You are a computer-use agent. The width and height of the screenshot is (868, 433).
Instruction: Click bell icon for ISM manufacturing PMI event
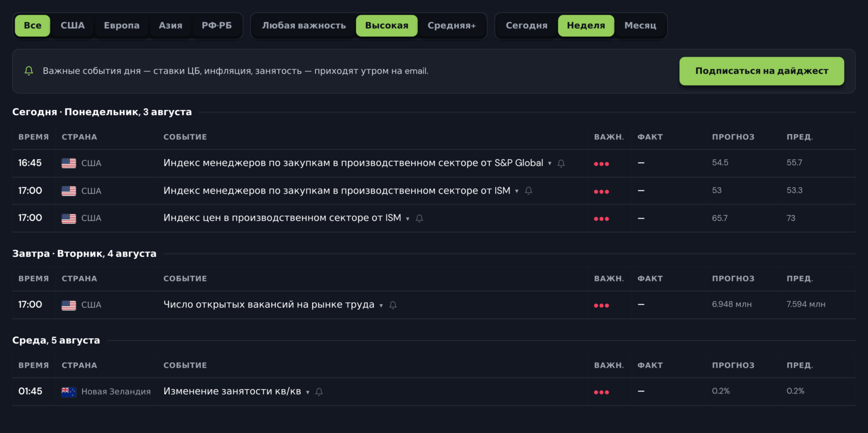tap(529, 191)
